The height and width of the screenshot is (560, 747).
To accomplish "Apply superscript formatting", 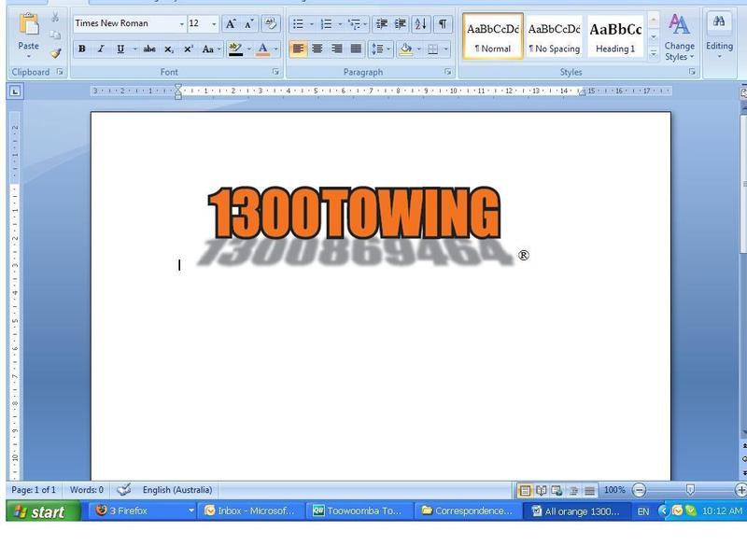I will pos(189,49).
